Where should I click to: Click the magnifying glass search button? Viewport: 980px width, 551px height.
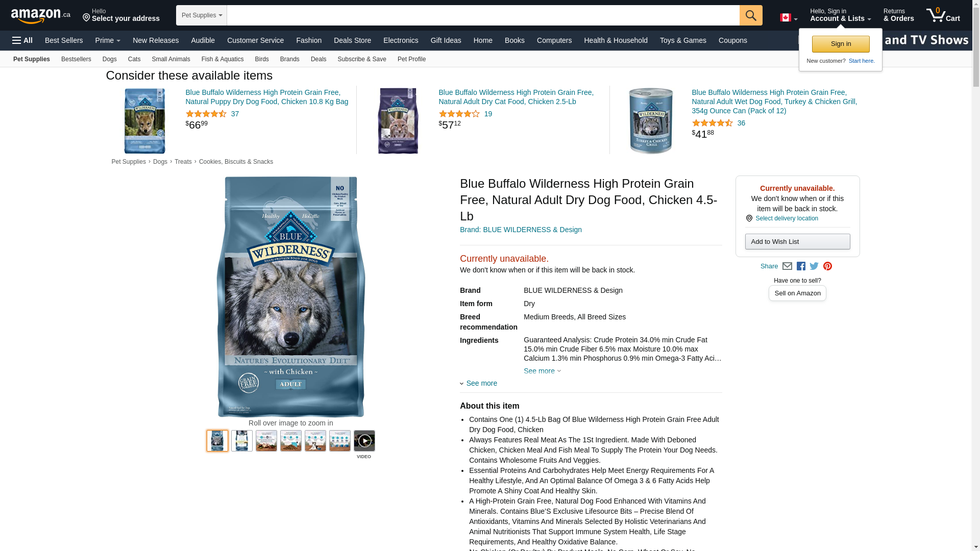click(x=751, y=15)
